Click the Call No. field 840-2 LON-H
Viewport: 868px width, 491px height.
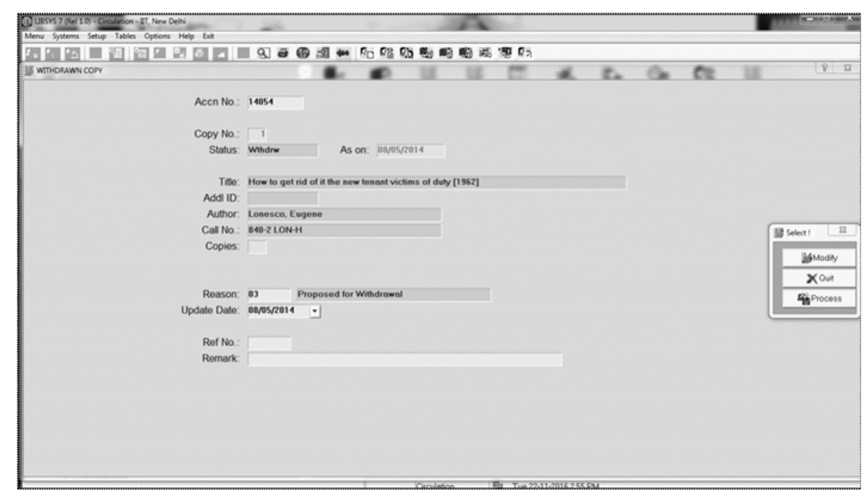click(344, 231)
